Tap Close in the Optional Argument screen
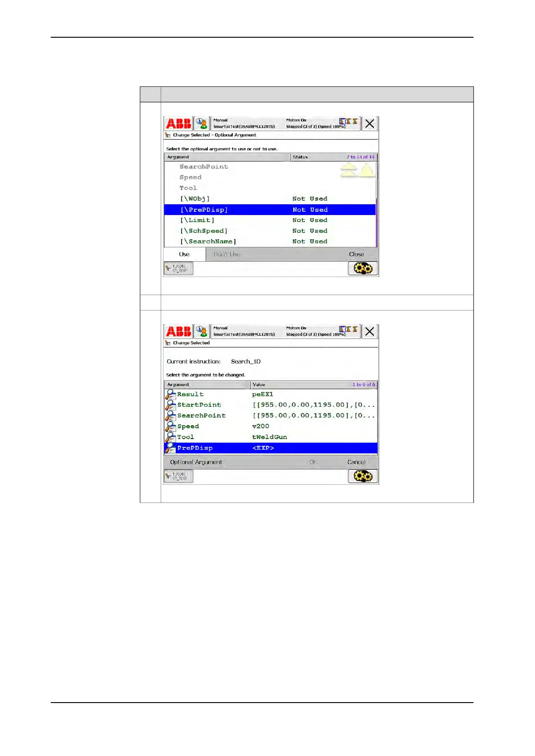This screenshot has height=756, width=535. coord(356,254)
